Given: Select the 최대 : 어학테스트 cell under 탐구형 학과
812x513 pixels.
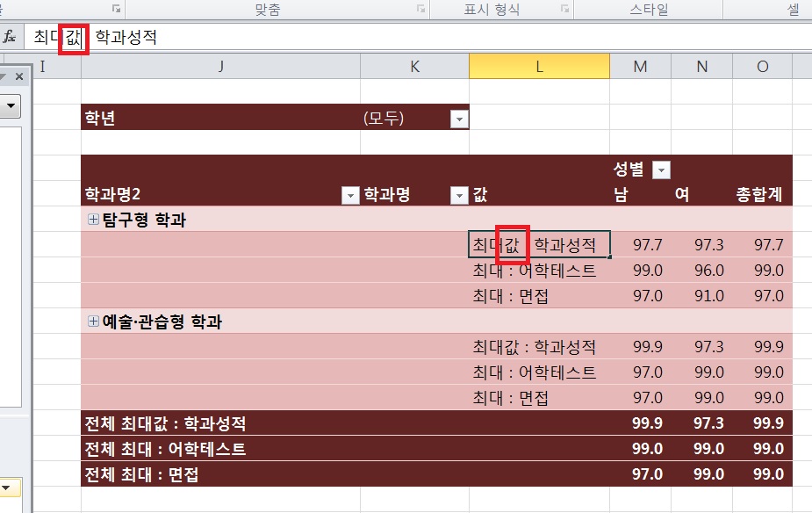Looking at the screenshot, I should (x=534, y=271).
